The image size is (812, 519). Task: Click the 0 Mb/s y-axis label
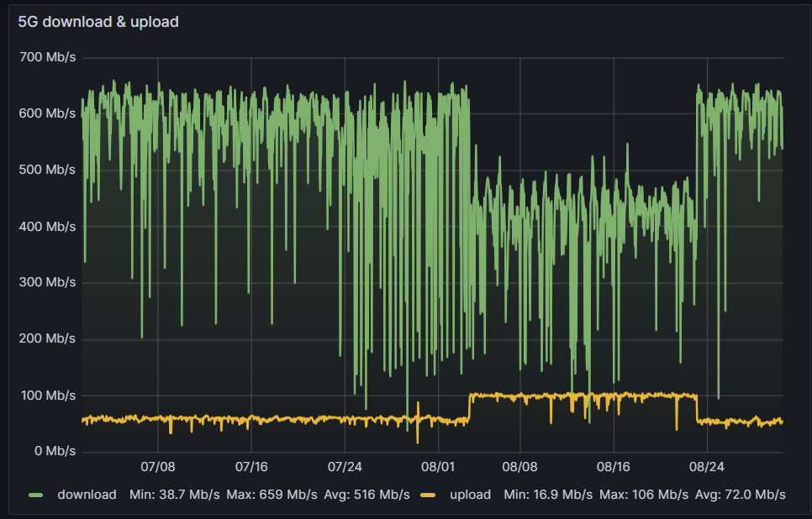point(53,452)
